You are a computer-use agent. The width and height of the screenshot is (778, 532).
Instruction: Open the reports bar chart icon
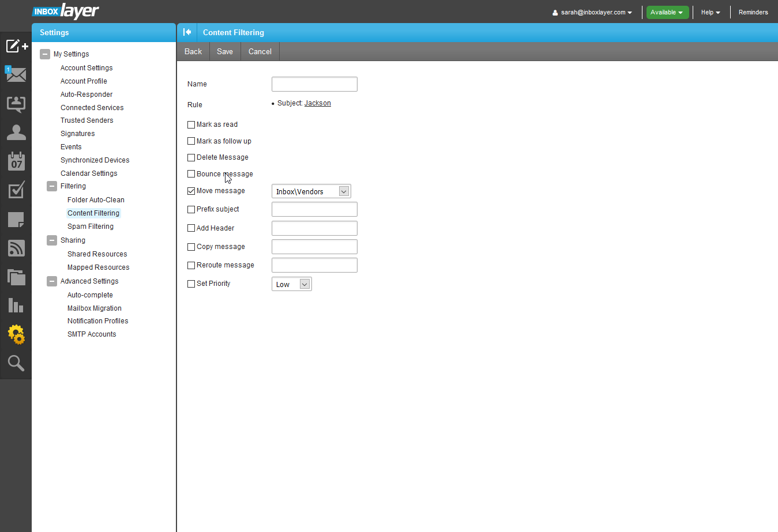point(16,305)
